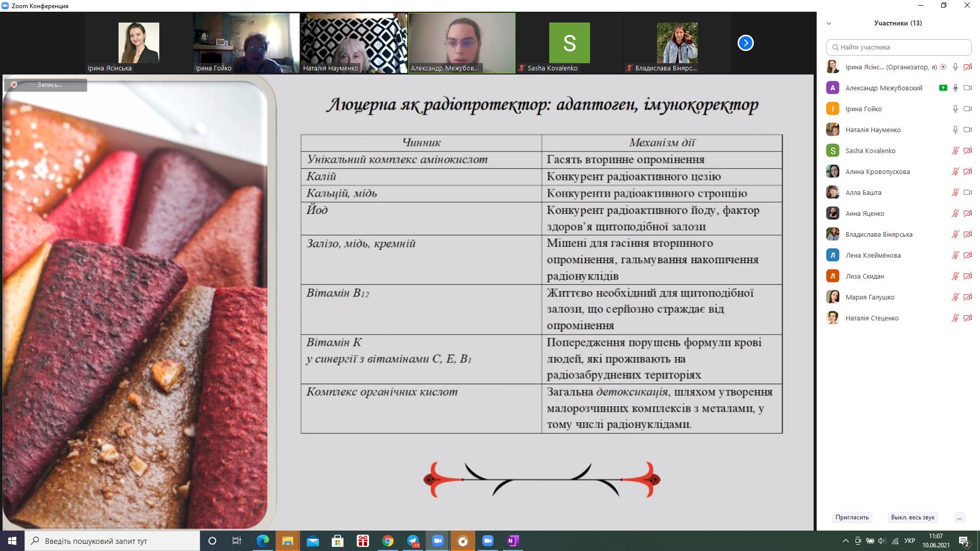Screen dimensions: 980x551
Task: Collapse the Участники panel chevron
Action: tap(829, 23)
